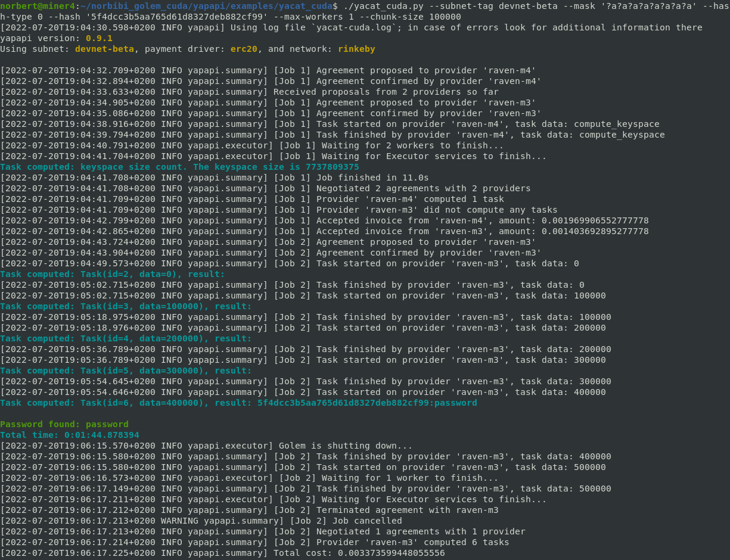Click the WARNING line '[Job 2] Job cancelled'

point(201,521)
